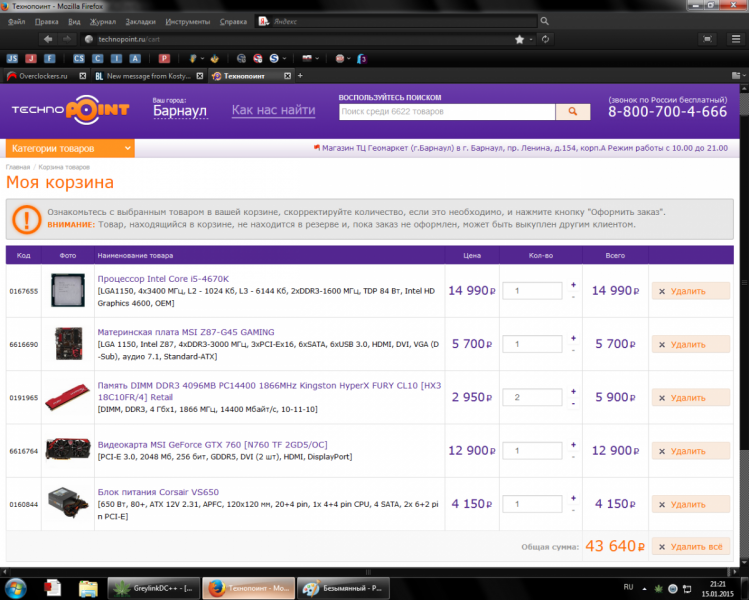Open the Закладки menu
Screen dimensions: 749x600
pos(140,21)
